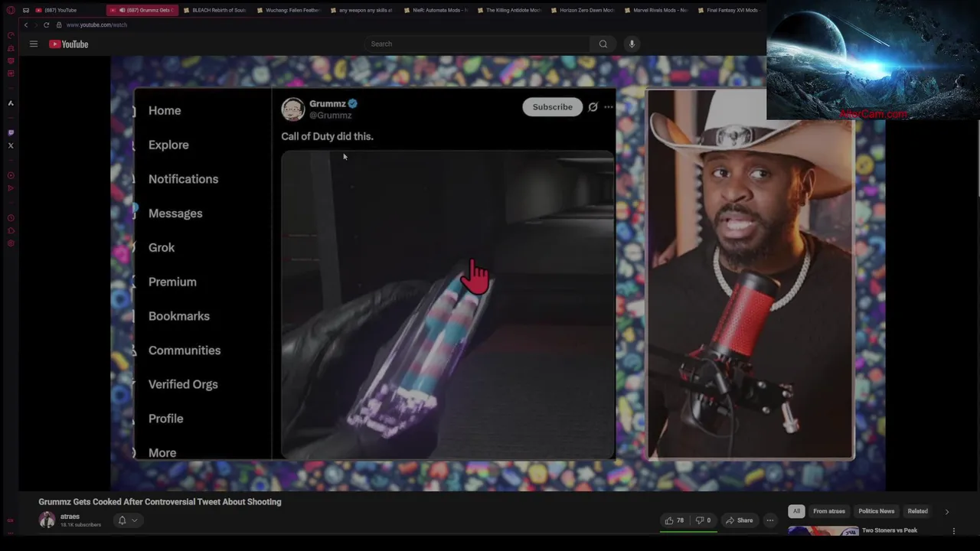Switch to The Killing Antidote Mods tab
Image resolution: width=980 pixels, height=551 pixels.
(x=508, y=10)
